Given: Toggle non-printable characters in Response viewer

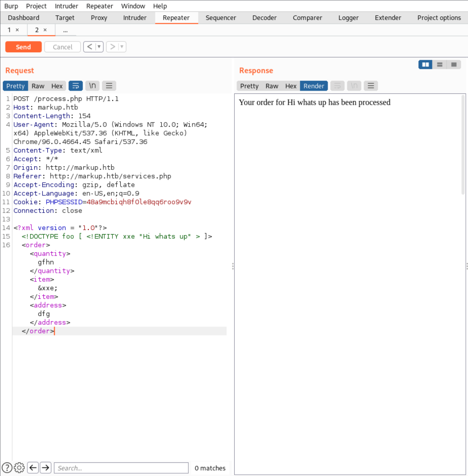Looking at the screenshot, I should pyautogui.click(x=354, y=86).
